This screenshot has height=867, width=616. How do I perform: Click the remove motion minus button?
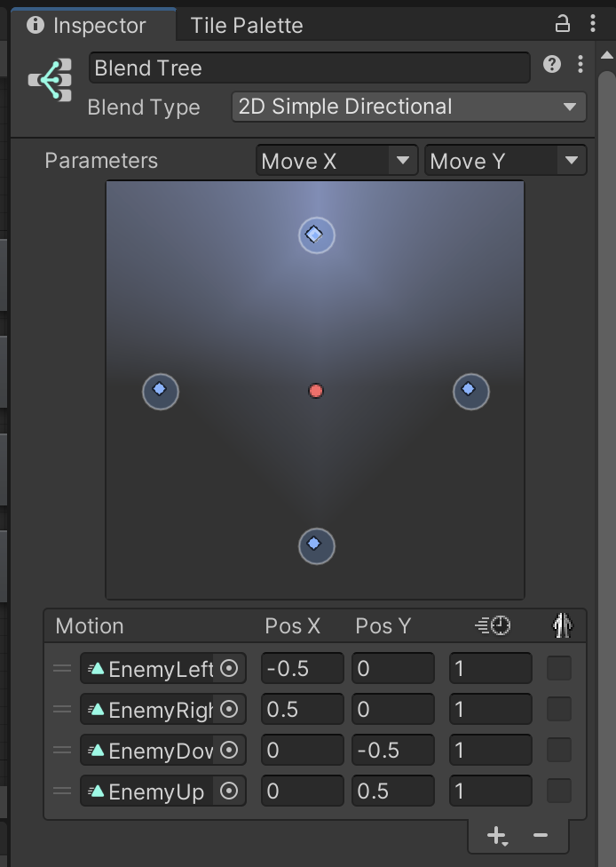tap(541, 836)
